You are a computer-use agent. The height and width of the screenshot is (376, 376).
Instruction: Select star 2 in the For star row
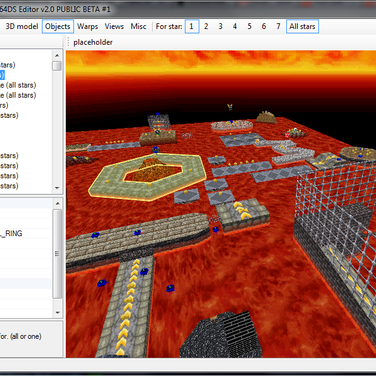pos(206,26)
